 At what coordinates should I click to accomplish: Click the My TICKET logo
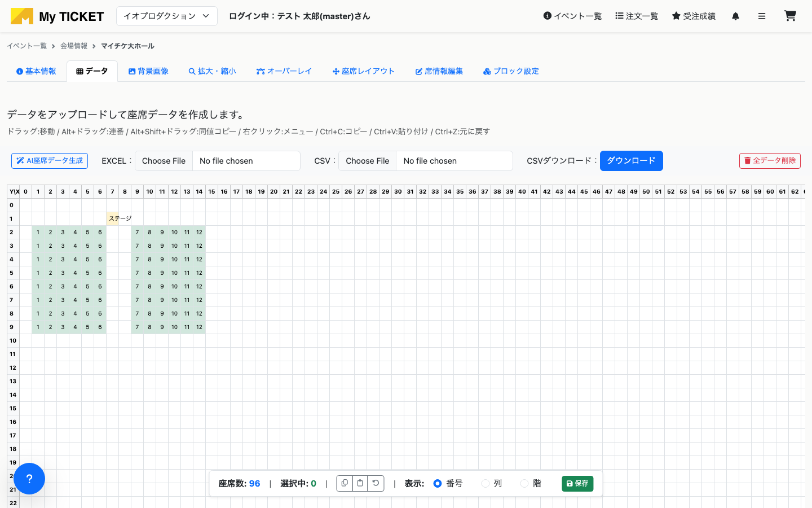(57, 16)
